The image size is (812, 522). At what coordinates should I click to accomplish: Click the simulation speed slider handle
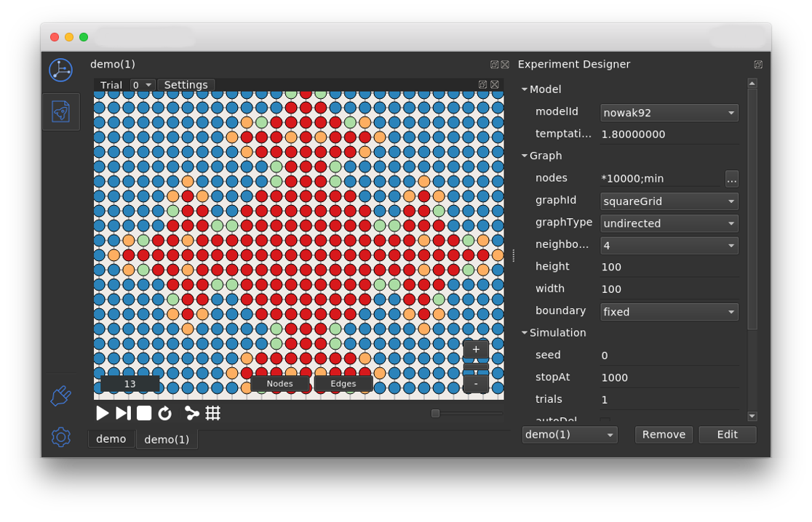click(435, 414)
